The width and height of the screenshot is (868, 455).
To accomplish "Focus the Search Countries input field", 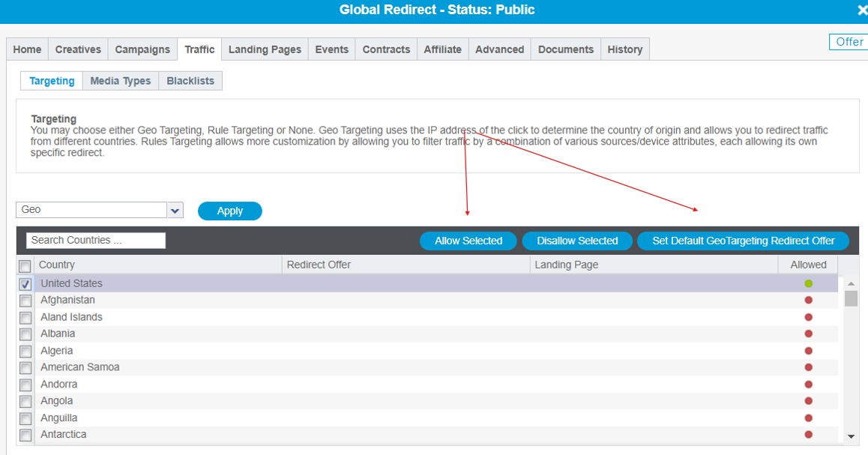I will pyautogui.click(x=96, y=241).
